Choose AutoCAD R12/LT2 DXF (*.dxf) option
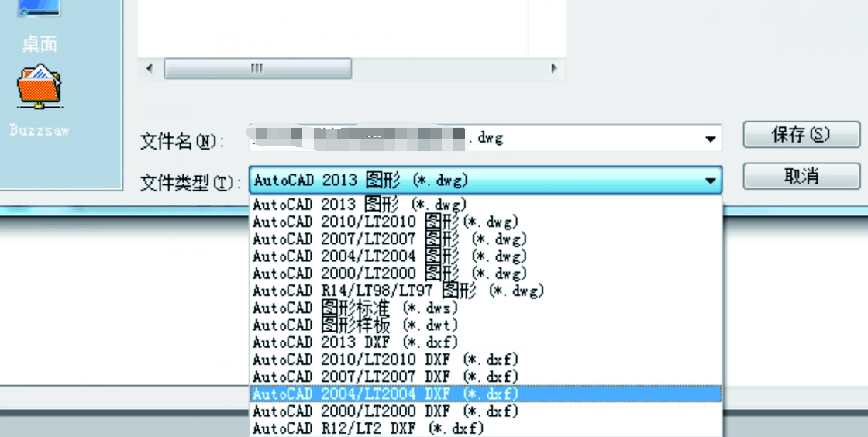The image size is (868, 437). point(486,428)
